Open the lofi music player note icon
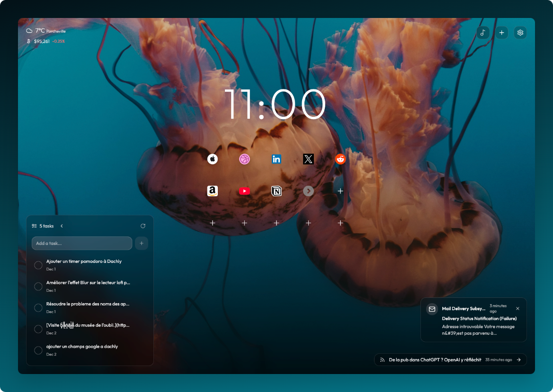 (483, 33)
